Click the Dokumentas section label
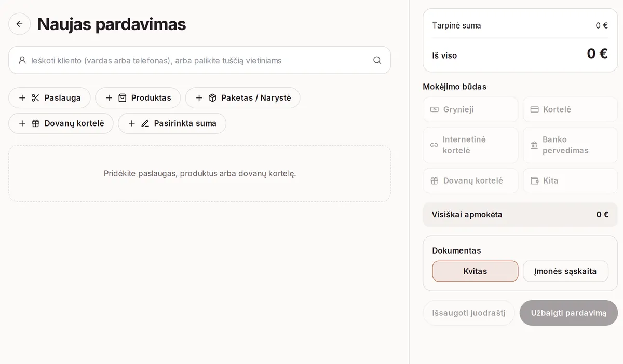 [x=456, y=250]
